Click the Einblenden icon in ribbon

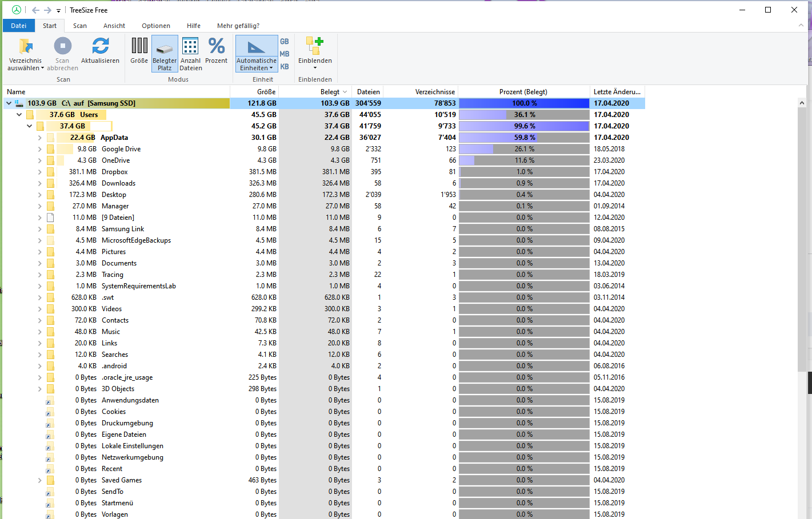[315, 46]
